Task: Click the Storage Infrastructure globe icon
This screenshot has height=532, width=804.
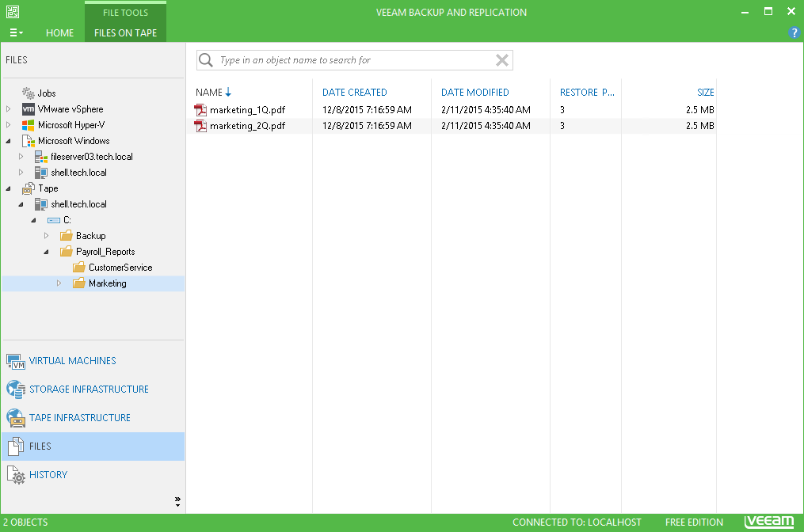Action: [x=15, y=389]
